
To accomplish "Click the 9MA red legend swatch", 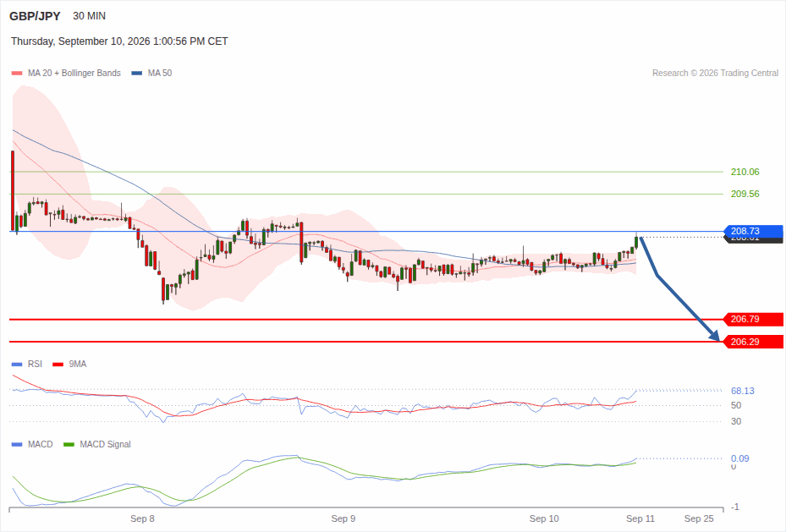I will (58, 365).
